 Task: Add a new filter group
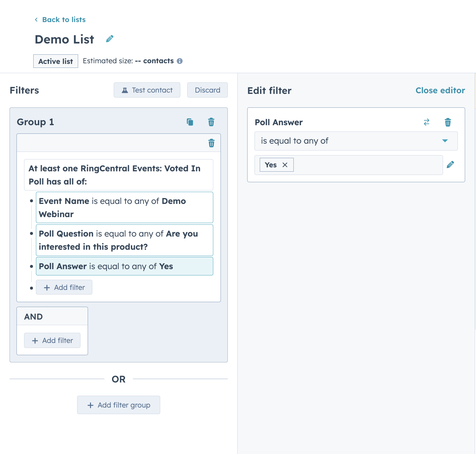pyautogui.click(x=119, y=405)
